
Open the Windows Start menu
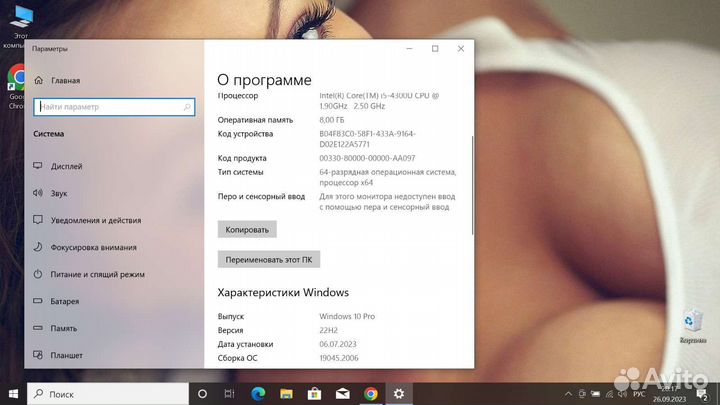tap(13, 394)
